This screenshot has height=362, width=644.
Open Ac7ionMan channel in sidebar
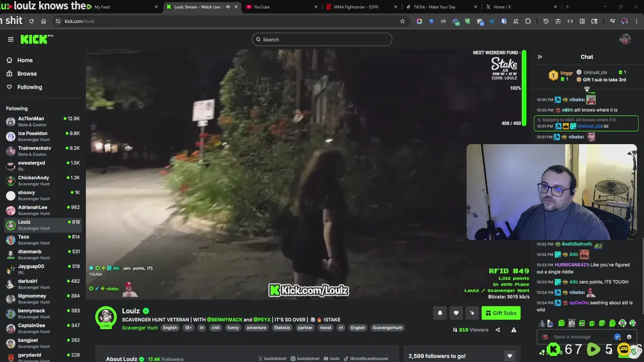point(43,121)
